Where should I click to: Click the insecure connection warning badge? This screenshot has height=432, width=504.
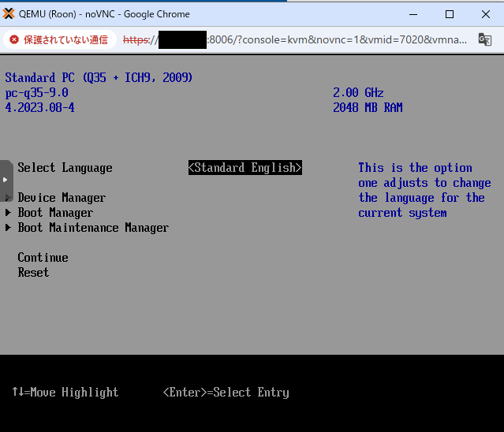click(x=60, y=40)
